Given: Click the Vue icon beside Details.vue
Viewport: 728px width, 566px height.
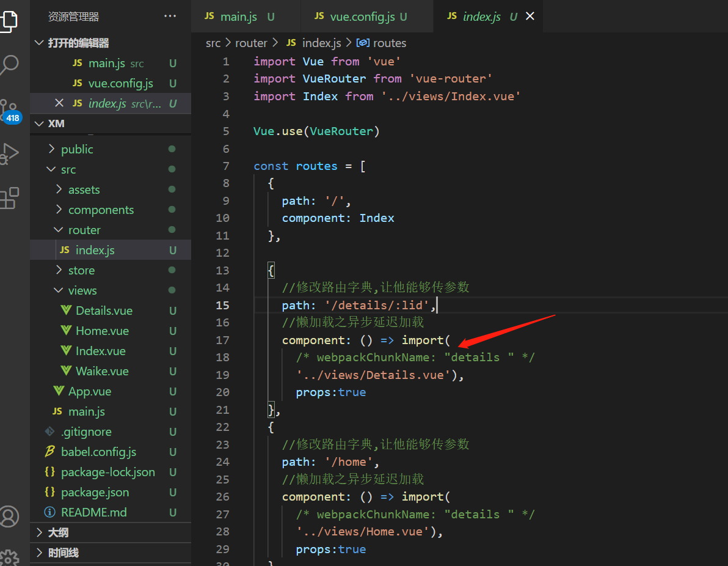Looking at the screenshot, I should pyautogui.click(x=66, y=310).
